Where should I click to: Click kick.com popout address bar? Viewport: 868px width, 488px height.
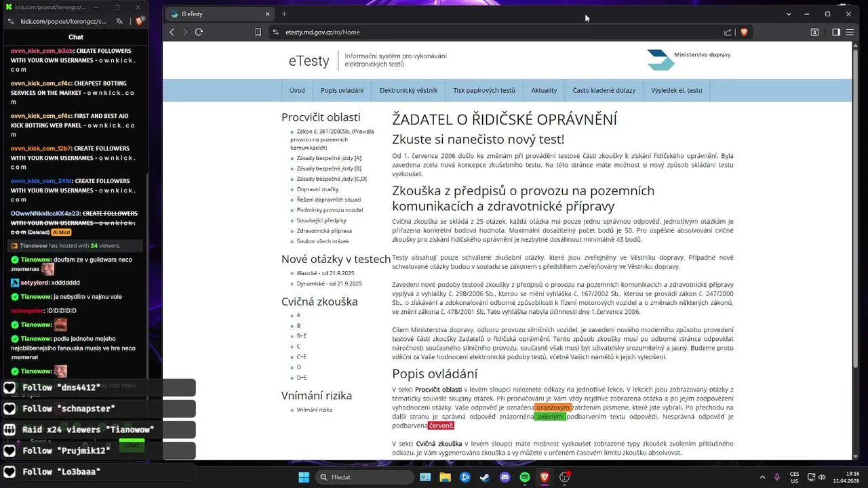pyautogui.click(x=64, y=21)
